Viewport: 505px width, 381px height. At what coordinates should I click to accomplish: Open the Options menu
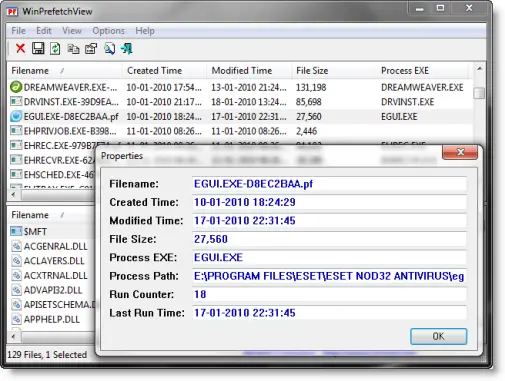point(108,31)
